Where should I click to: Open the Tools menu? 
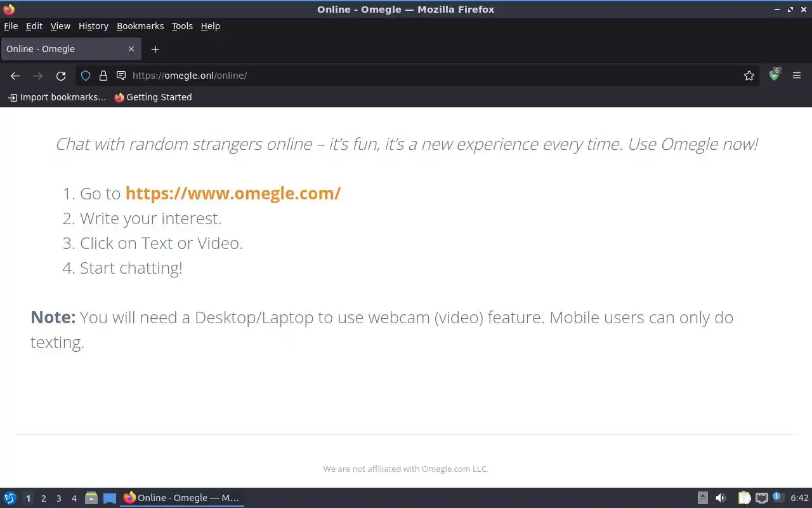pos(182,26)
